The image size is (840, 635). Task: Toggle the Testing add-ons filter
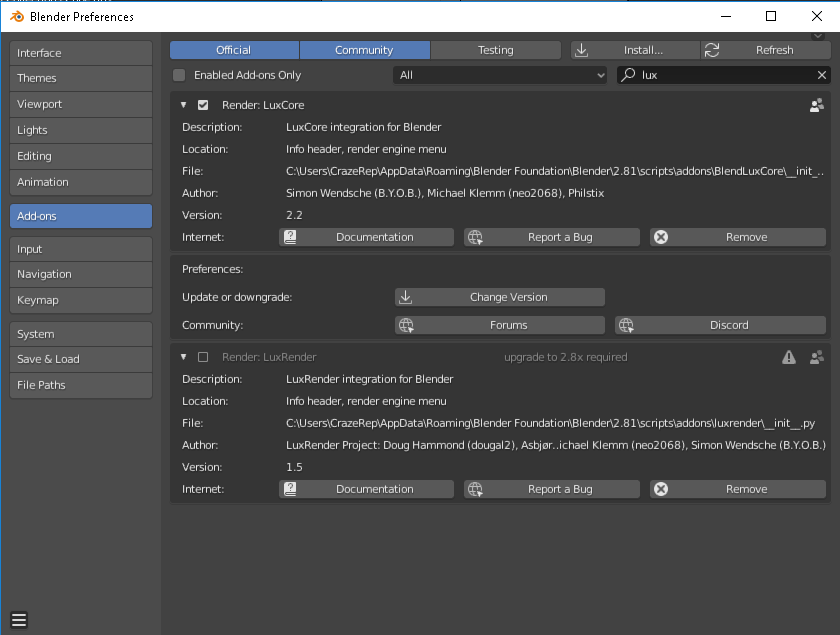click(x=496, y=50)
